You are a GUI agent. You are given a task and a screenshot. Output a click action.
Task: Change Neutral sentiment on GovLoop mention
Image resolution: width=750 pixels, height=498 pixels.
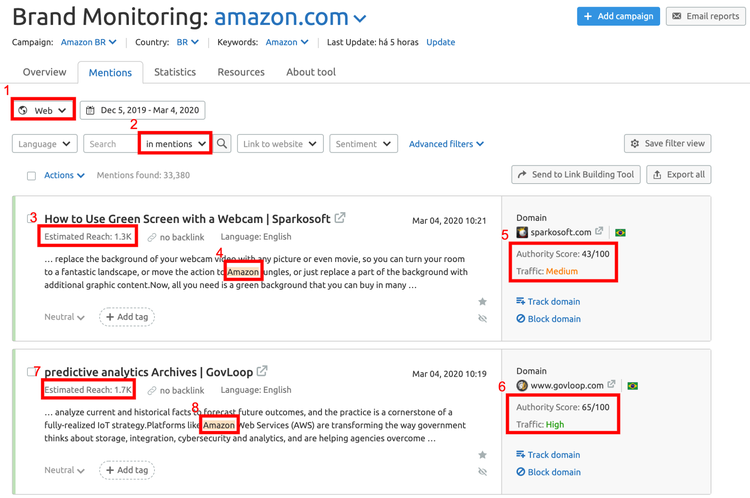[x=64, y=470]
